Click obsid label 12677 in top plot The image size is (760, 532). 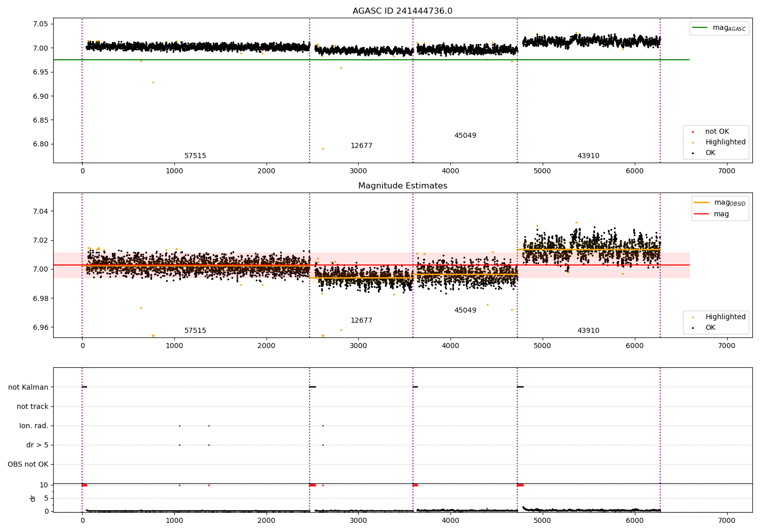coord(361,146)
